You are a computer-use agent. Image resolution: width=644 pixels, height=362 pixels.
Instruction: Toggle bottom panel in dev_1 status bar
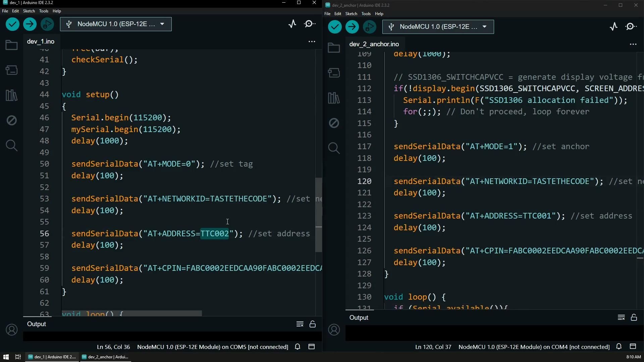click(x=311, y=347)
